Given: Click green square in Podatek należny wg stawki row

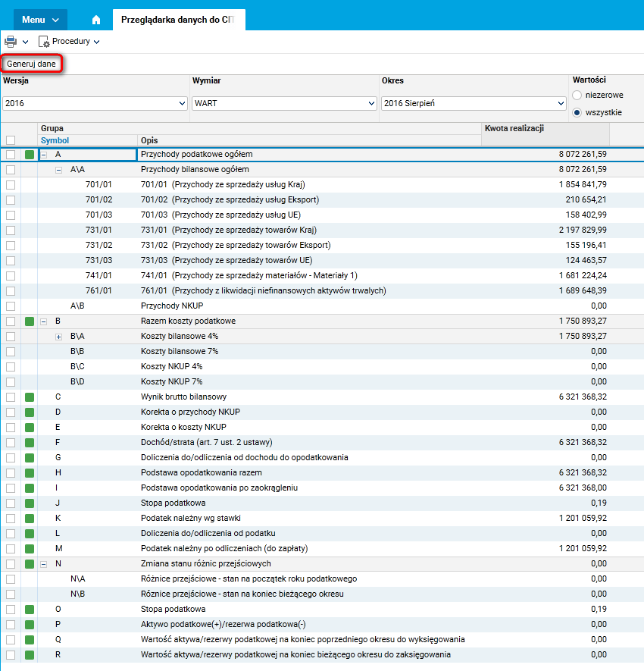Looking at the screenshot, I should coord(30,519).
